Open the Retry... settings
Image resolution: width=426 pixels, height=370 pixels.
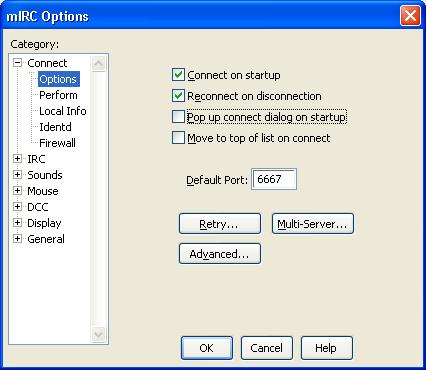[220, 224]
